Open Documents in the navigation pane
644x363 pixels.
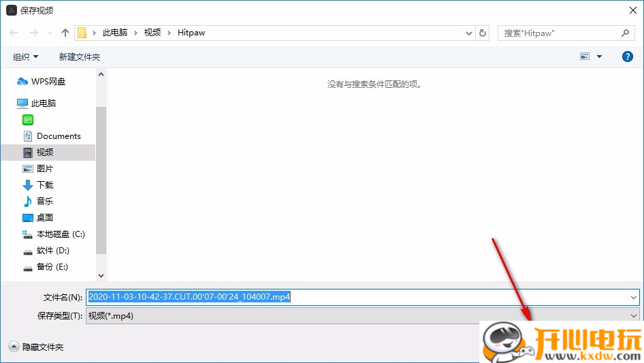[x=59, y=136]
